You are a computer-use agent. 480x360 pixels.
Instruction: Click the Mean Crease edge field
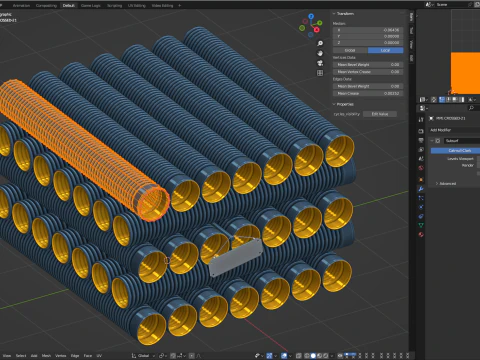tap(368, 93)
